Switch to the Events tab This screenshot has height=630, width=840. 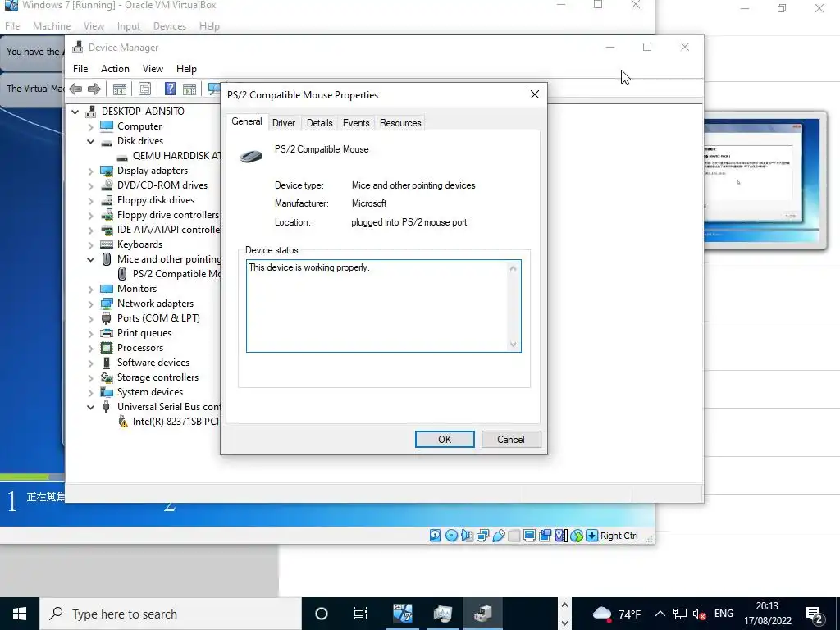[x=356, y=123]
